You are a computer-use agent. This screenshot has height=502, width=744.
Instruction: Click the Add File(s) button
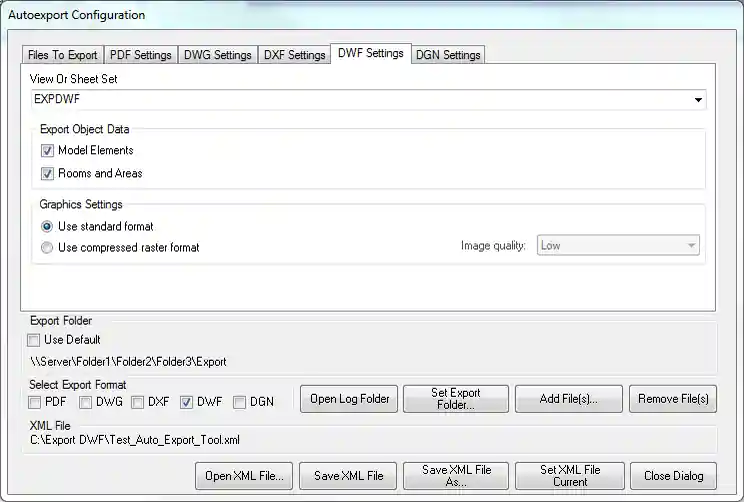[x=568, y=399]
